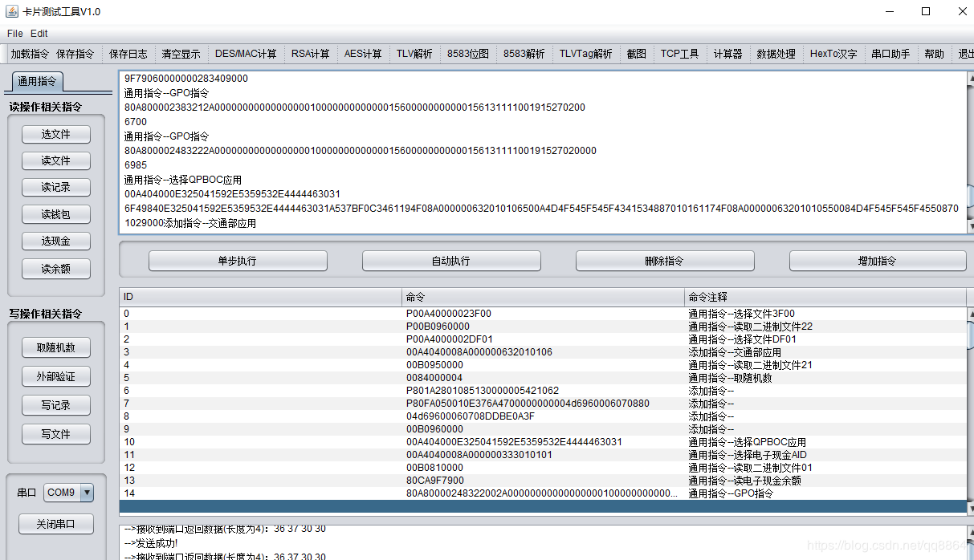Open the 8583解析 tool

tap(524, 54)
